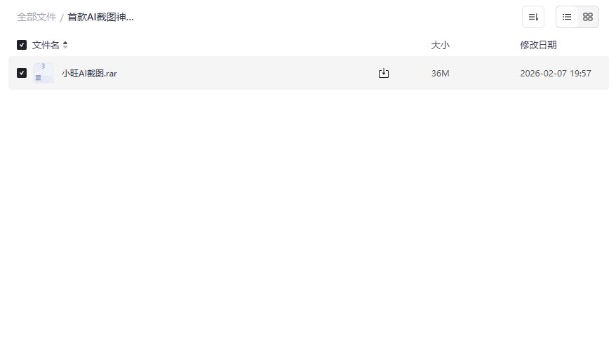Click the download icon for 小旺AI截图.rar
Viewport: 616px width, 364px height.
tap(384, 73)
